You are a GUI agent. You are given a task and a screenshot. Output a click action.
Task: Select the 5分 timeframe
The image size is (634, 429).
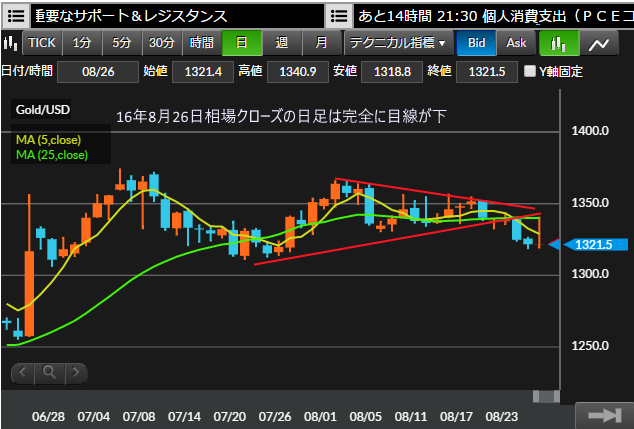click(x=121, y=44)
